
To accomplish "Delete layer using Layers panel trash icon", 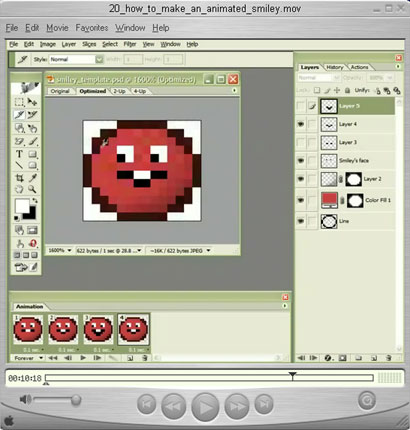I will coord(388,358).
